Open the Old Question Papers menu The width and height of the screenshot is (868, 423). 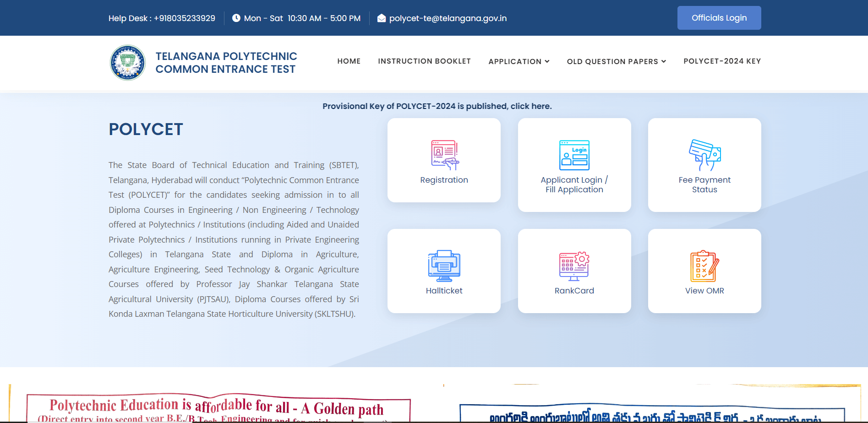click(617, 61)
